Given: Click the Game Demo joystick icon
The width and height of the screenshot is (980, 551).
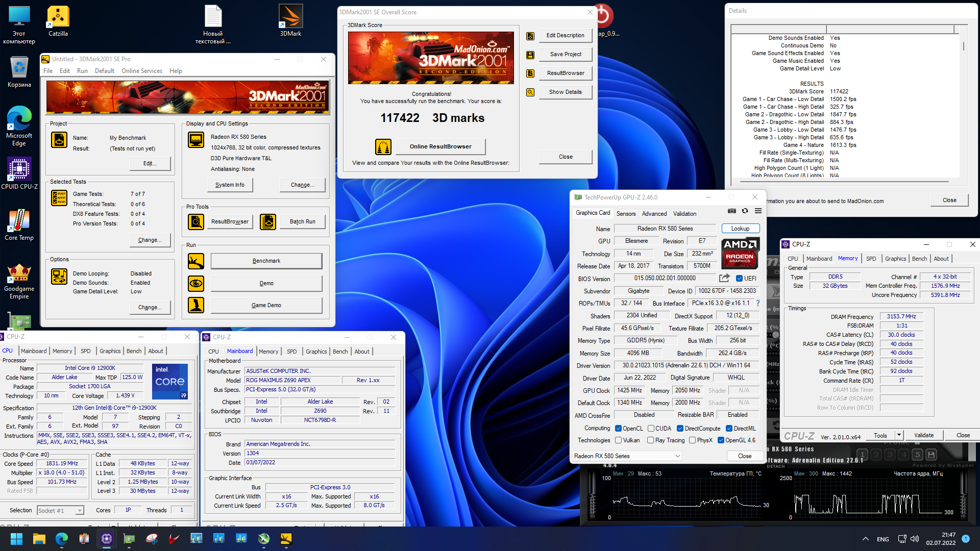Looking at the screenshot, I should tap(196, 305).
